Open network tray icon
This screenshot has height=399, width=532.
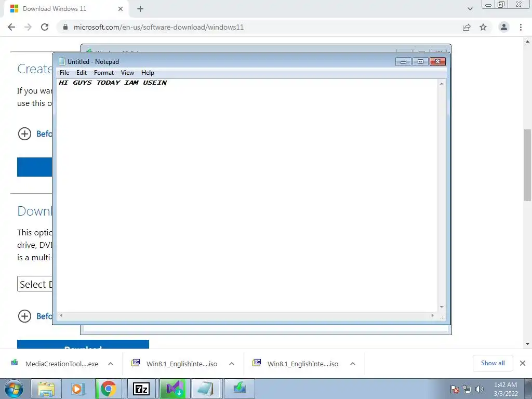coord(467,389)
